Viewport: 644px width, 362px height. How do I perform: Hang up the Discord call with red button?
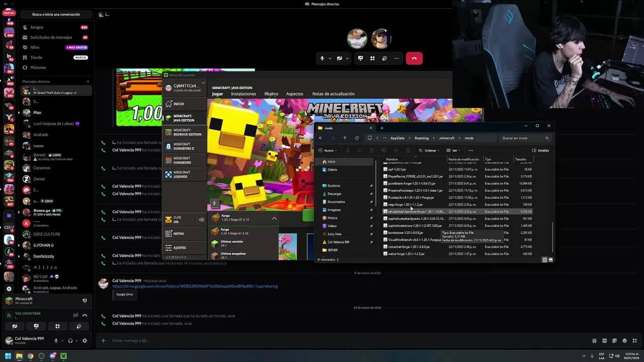click(414, 58)
